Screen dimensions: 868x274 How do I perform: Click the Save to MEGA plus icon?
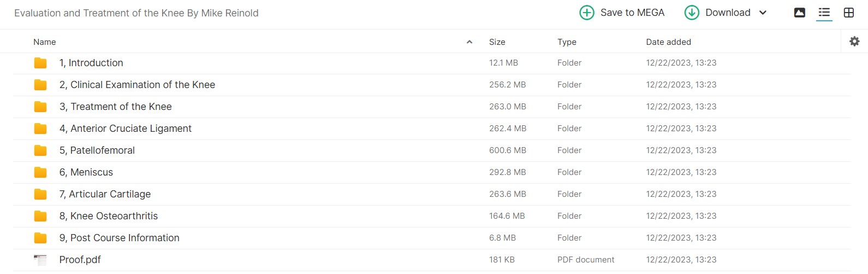pos(587,13)
